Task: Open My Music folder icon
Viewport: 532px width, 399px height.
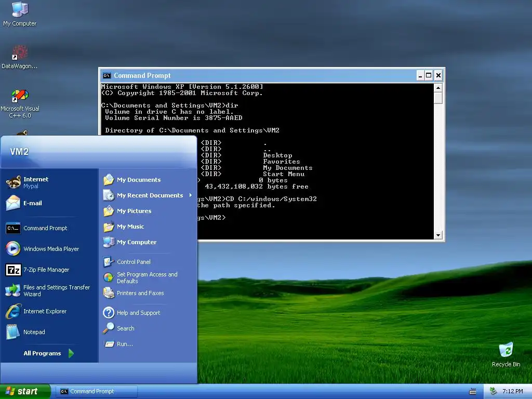Action: click(109, 227)
